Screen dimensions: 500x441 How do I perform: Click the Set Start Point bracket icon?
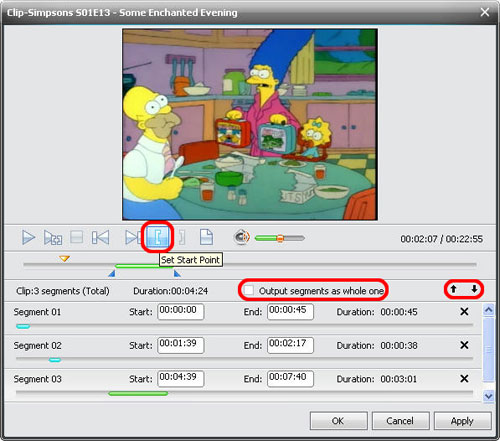pos(158,237)
